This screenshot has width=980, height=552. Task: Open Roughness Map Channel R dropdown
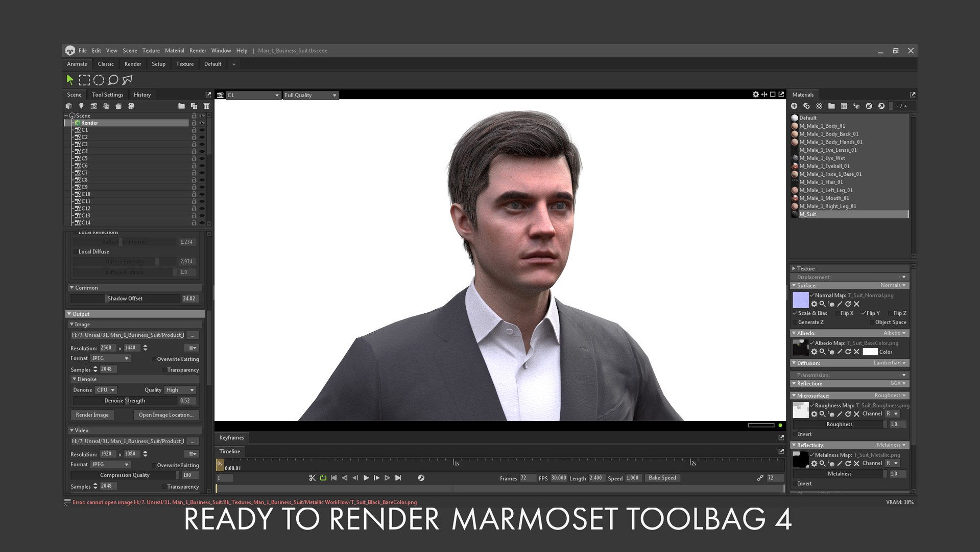point(892,414)
